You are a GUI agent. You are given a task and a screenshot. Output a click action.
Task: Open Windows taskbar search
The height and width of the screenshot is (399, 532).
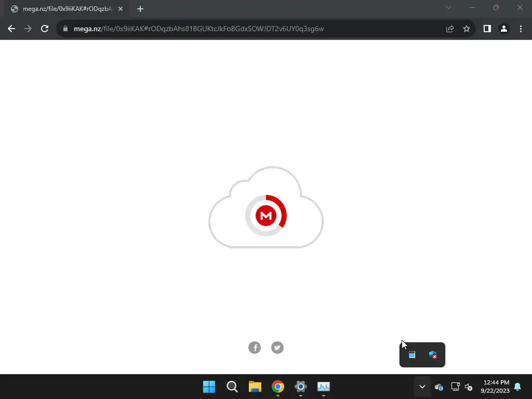[232, 387]
